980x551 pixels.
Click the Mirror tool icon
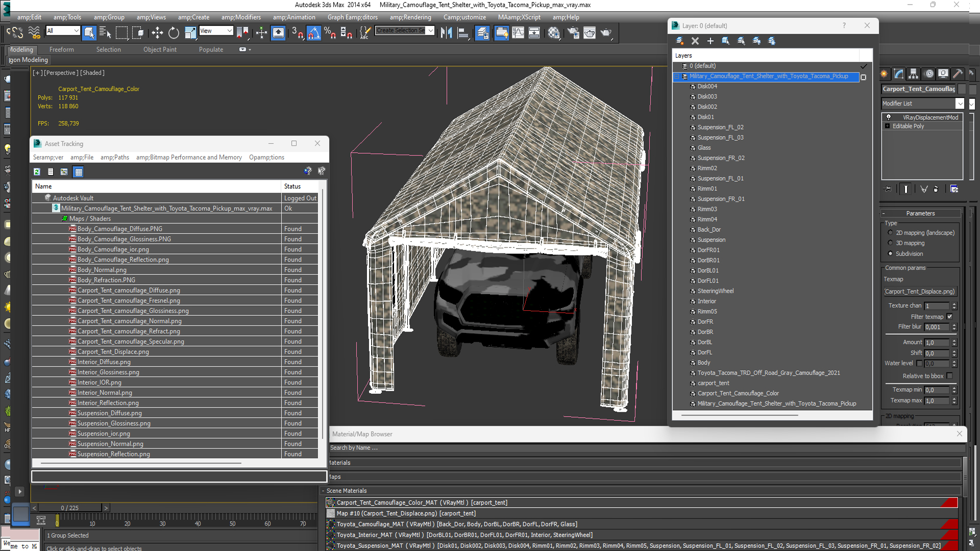point(446,33)
